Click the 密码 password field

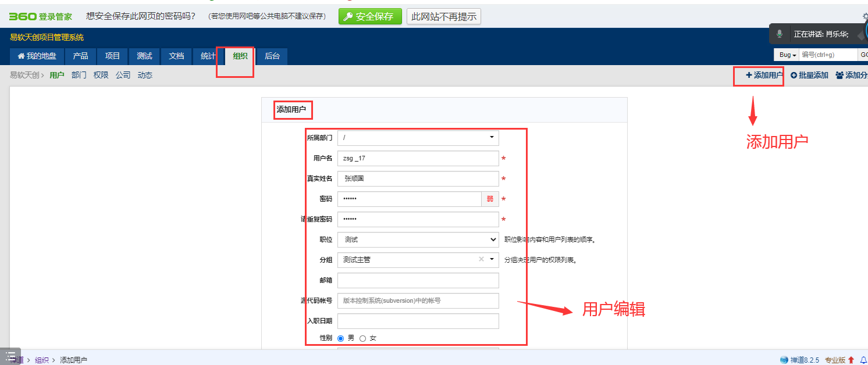409,199
